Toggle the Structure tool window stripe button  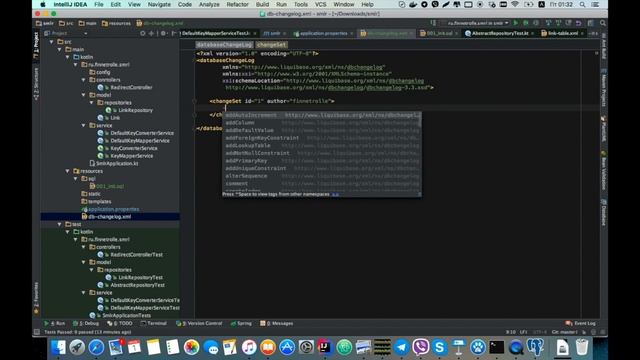(x=36, y=84)
